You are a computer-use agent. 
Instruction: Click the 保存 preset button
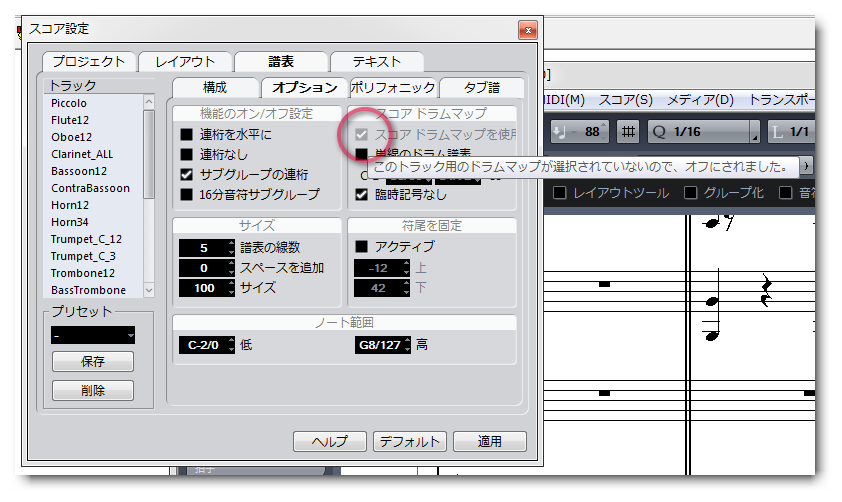pos(93,361)
